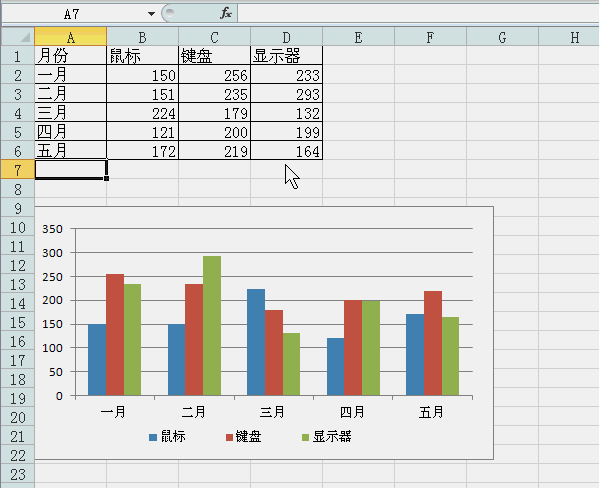Open the Name Box dropdown arrow
The image size is (599, 488).
[151, 14]
